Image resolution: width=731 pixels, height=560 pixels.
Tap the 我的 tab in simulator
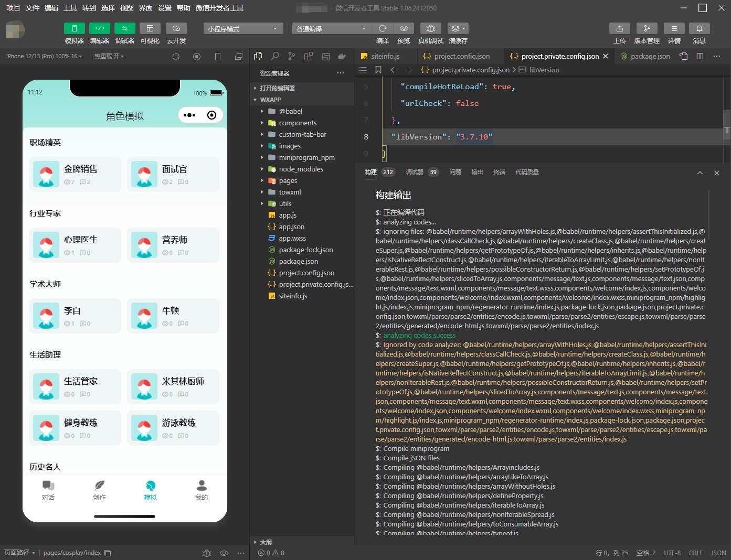pos(202,490)
